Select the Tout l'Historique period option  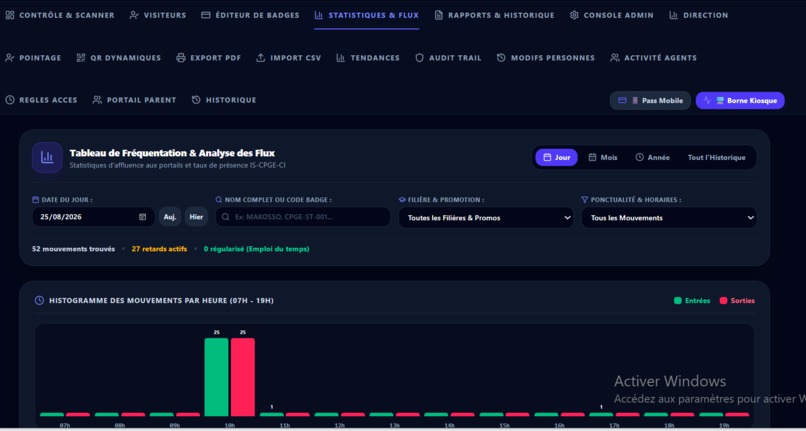(x=717, y=157)
